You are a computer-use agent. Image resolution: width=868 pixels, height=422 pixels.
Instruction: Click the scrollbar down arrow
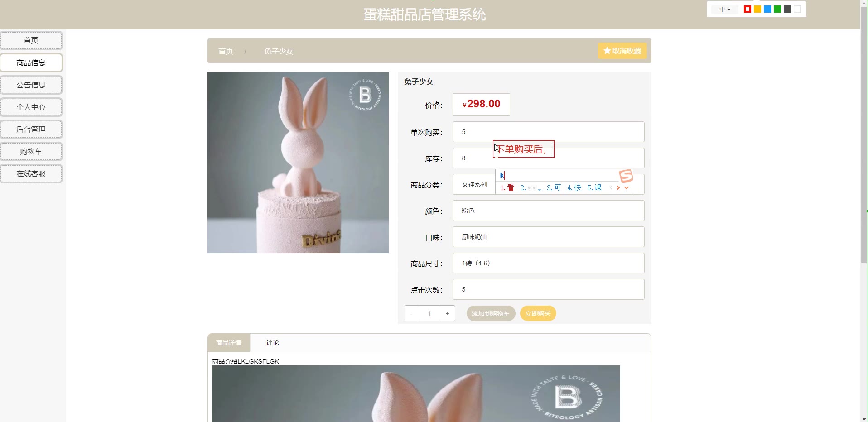(864, 418)
